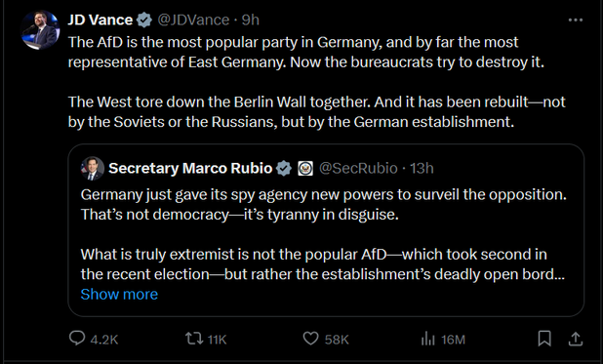Like the post with heart icon
Viewport: 603px width, 364px height.
[x=310, y=339]
